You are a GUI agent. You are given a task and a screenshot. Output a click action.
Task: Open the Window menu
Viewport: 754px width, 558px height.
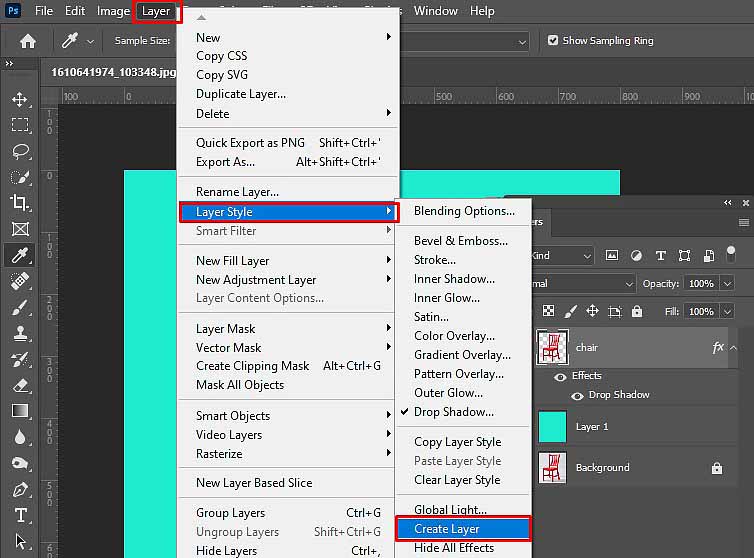click(435, 11)
